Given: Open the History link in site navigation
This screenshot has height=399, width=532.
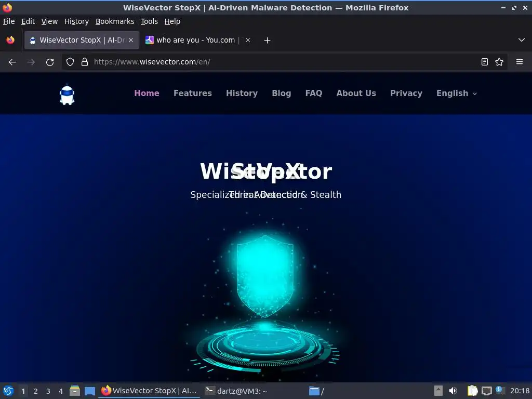Looking at the screenshot, I should click(x=242, y=94).
